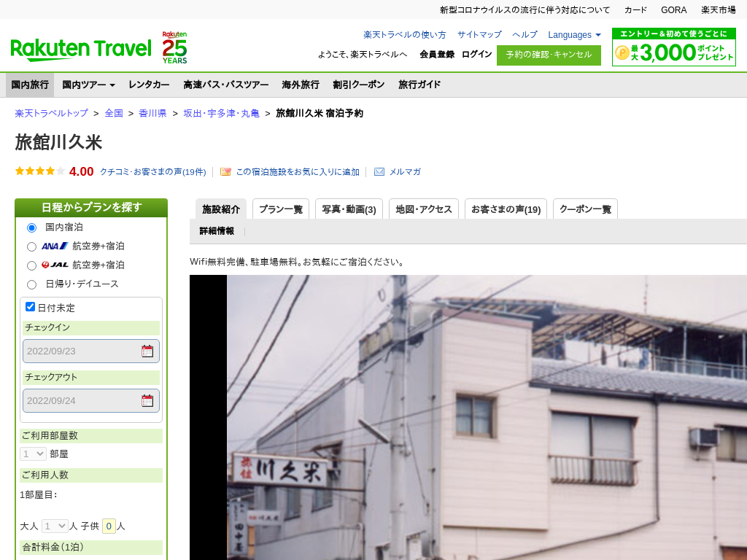The height and width of the screenshot is (560, 747).
Task: Expand the 国内ツアー menu dropdown
Action: [88, 85]
